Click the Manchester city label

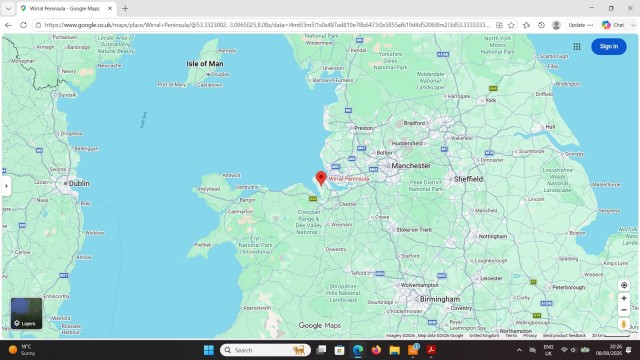411,166
